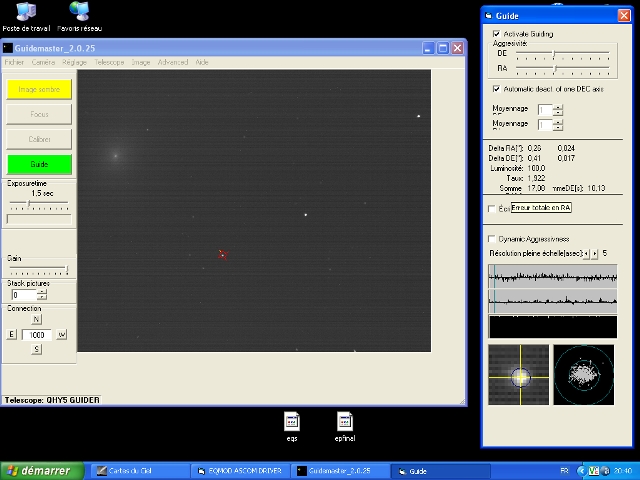Click the Guide window title icon
The image size is (640, 480).
(489, 16)
